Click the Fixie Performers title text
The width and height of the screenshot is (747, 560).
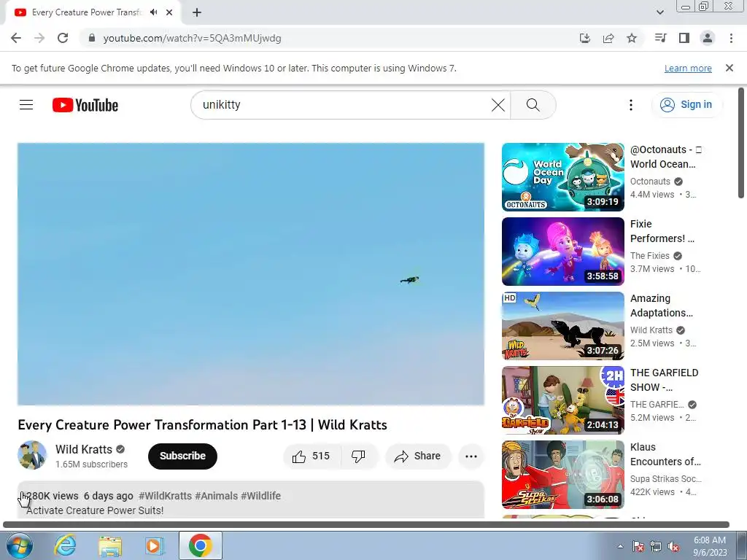tap(662, 231)
